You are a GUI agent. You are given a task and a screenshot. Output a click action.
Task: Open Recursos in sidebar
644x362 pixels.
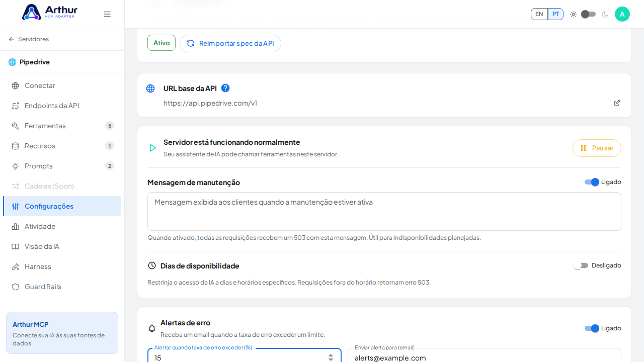click(62, 146)
